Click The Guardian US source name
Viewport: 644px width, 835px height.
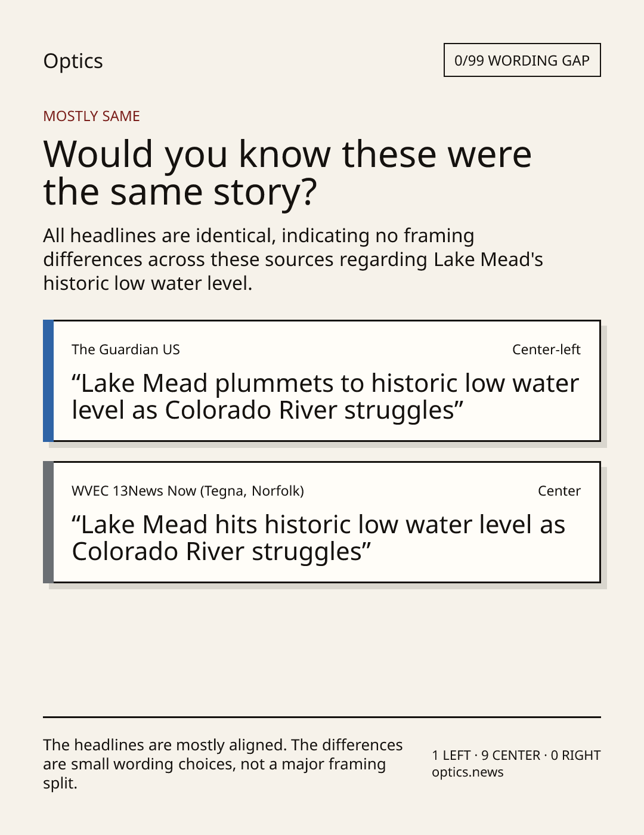point(126,350)
